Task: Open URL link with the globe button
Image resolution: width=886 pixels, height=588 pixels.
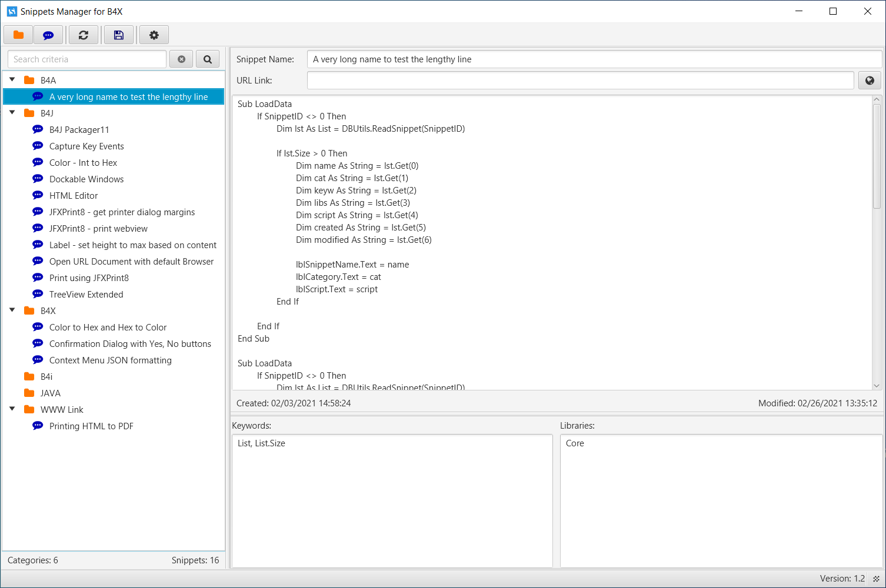Action: (x=870, y=81)
